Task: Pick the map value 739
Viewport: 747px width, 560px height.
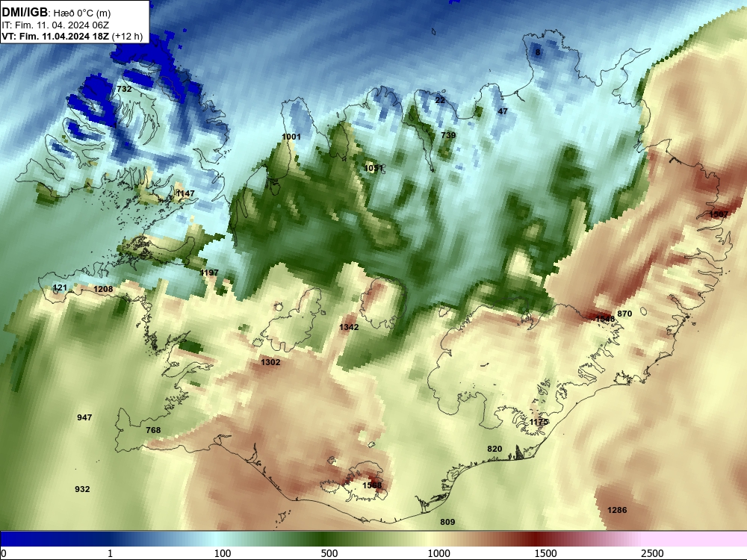Action: tap(448, 135)
